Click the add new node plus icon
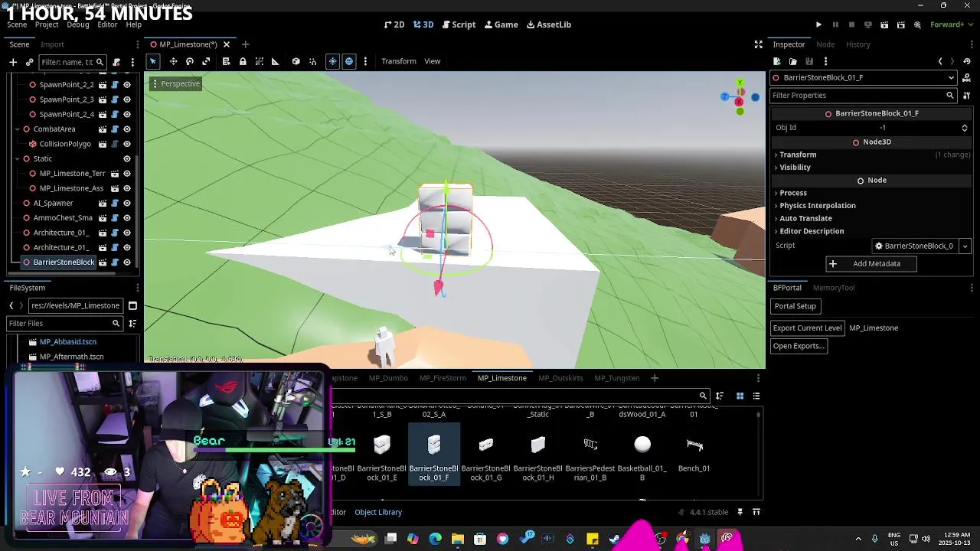Image resolution: width=980 pixels, height=551 pixels. pyautogui.click(x=13, y=62)
